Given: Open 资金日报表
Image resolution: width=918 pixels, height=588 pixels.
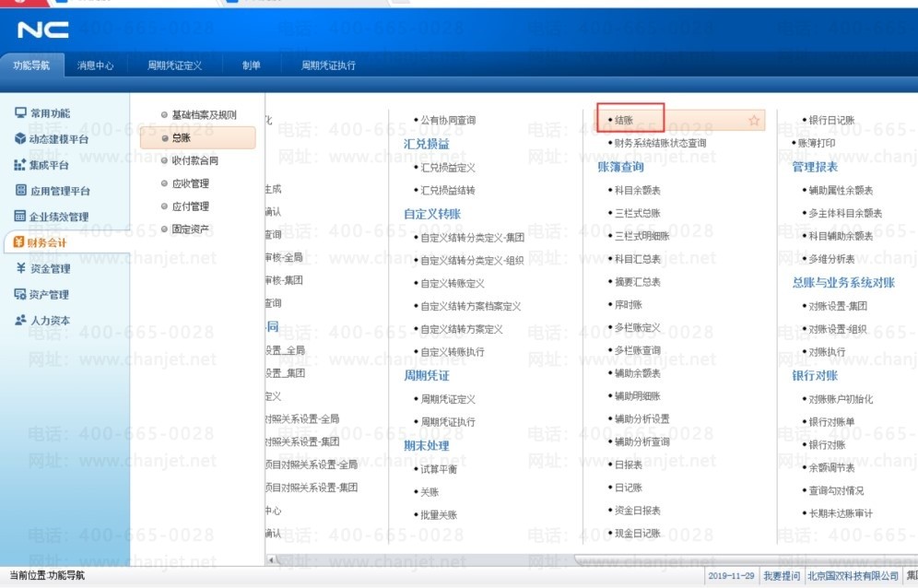Looking at the screenshot, I should (x=638, y=511).
